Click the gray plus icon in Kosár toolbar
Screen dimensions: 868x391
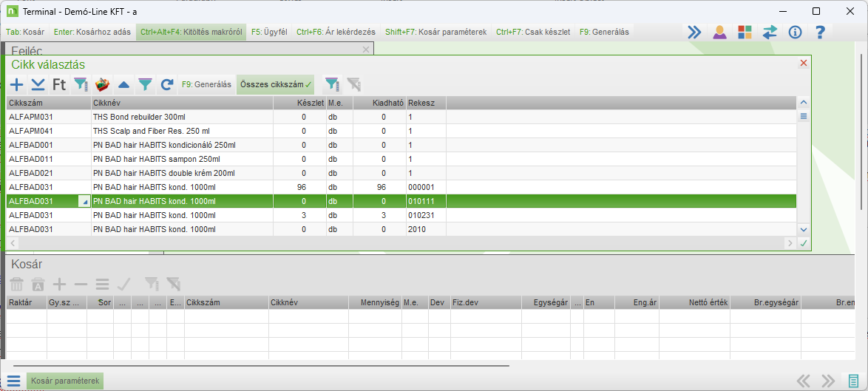pyautogui.click(x=59, y=285)
